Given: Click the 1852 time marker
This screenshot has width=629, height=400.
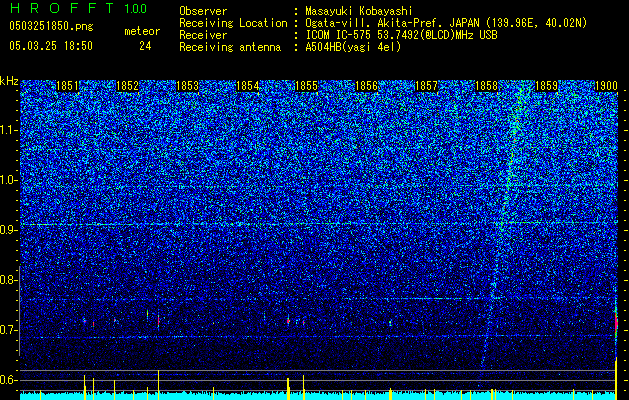Looking at the screenshot, I should (x=127, y=86).
